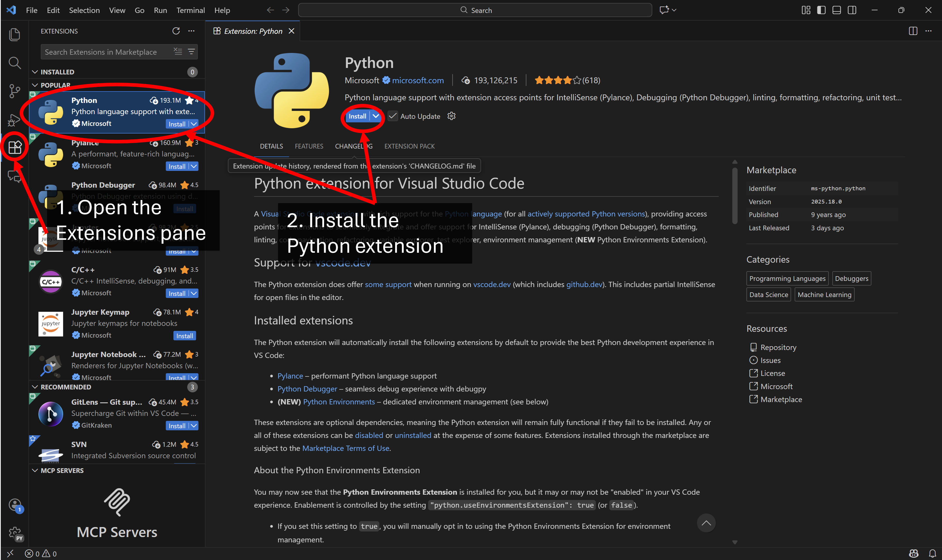Click the scroll to top arrow button

706,523
